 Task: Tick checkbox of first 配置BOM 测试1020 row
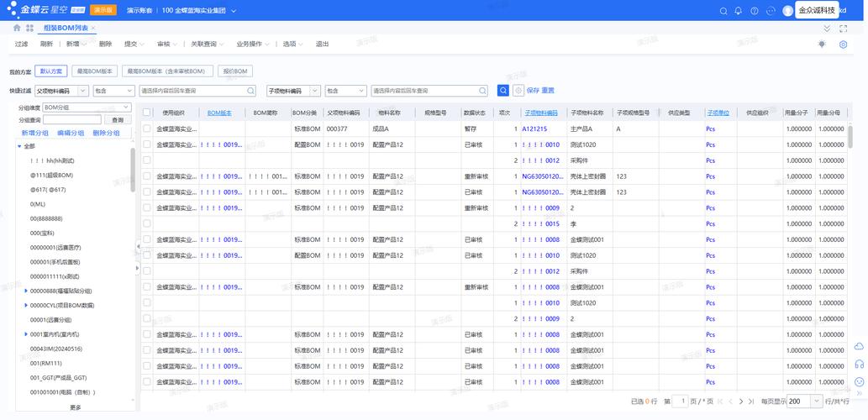click(x=147, y=144)
